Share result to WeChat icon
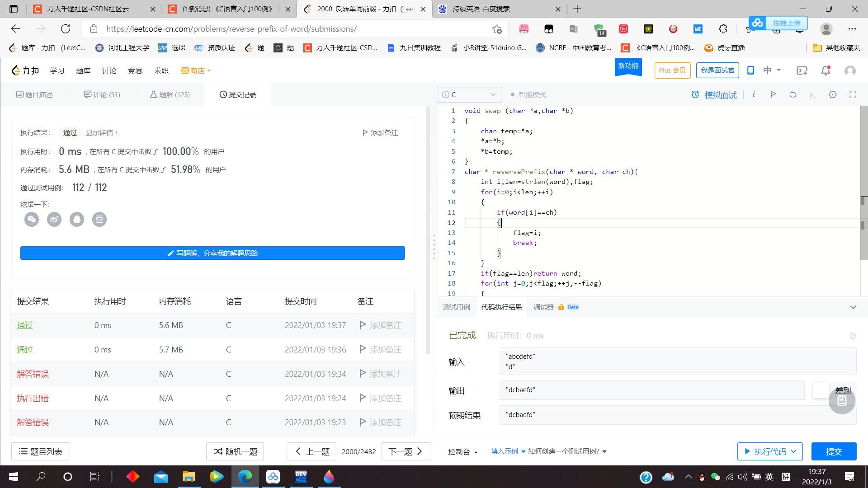This screenshot has width=868, height=488. [x=32, y=220]
